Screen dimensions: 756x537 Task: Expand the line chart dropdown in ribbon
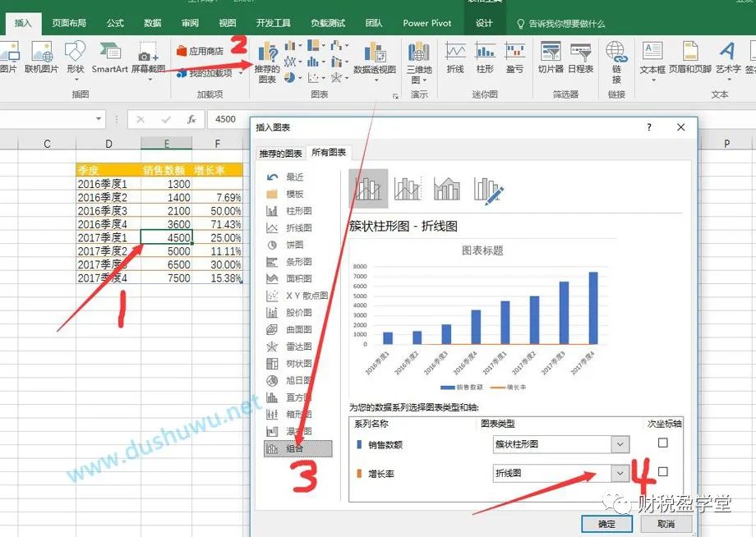click(301, 62)
